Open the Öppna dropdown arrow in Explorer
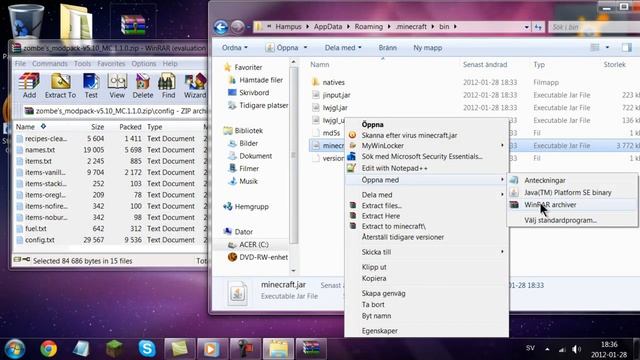The image size is (640, 360). tap(306, 48)
